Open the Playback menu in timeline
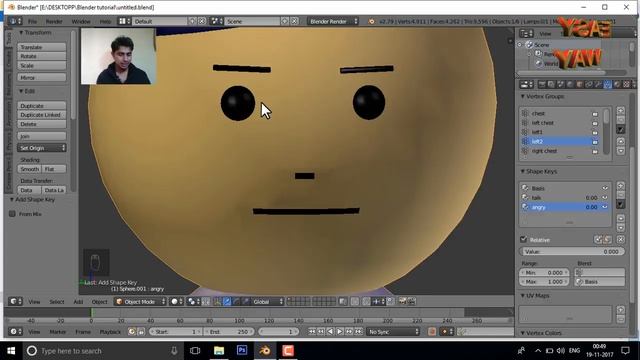Screen dimensions: 640x360 [x=110, y=332]
